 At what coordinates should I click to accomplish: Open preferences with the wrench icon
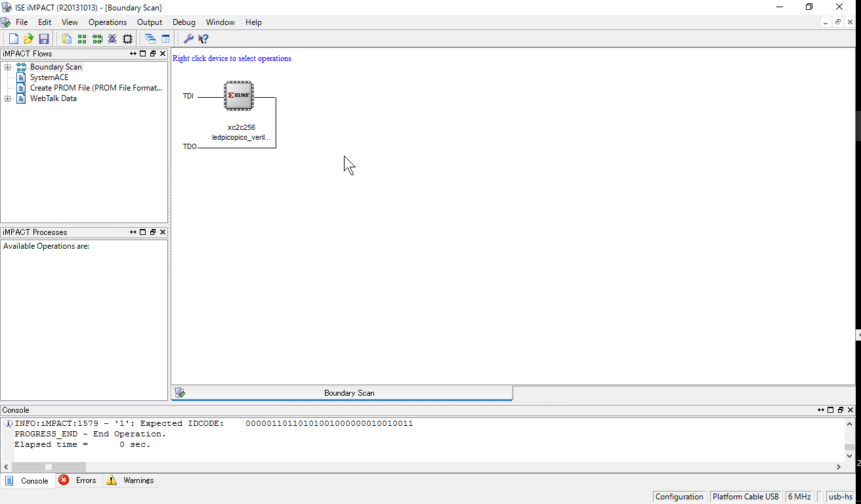coord(188,39)
